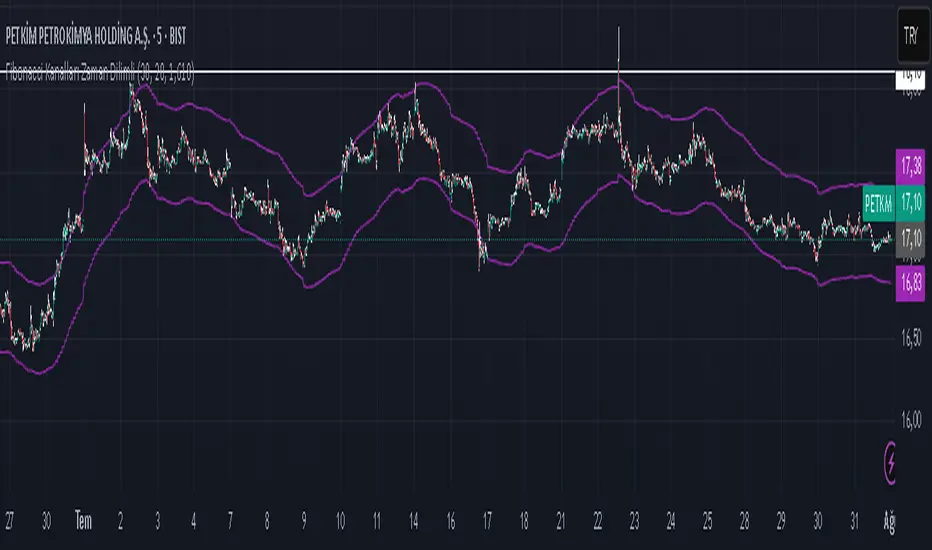Click the 16,50 price scale value
The height and width of the screenshot is (550, 932).
pyautogui.click(x=911, y=338)
